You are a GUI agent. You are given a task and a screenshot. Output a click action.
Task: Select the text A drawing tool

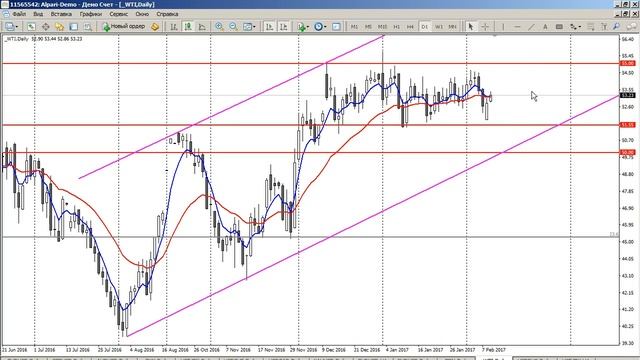click(545, 27)
